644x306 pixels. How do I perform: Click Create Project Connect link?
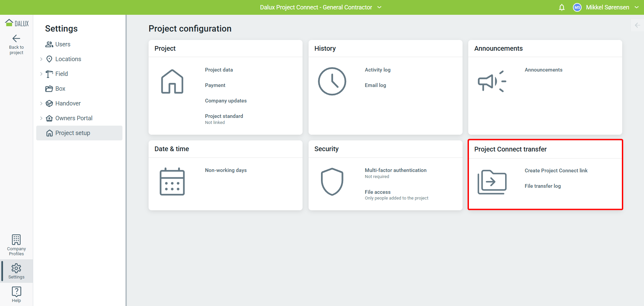556,171
